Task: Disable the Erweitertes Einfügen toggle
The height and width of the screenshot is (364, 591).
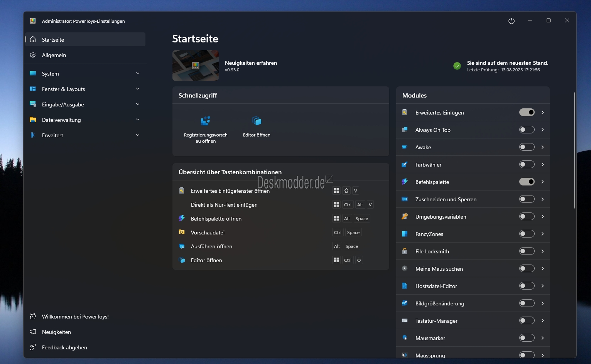Action: pyautogui.click(x=527, y=112)
